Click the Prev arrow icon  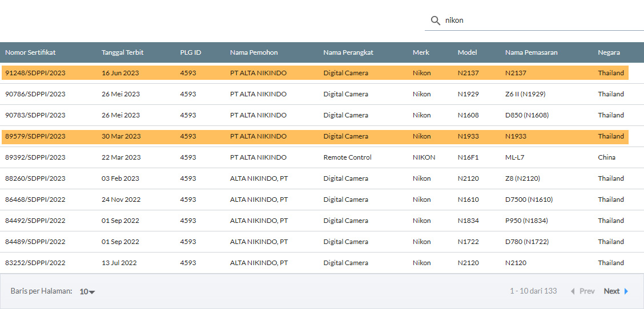click(573, 291)
